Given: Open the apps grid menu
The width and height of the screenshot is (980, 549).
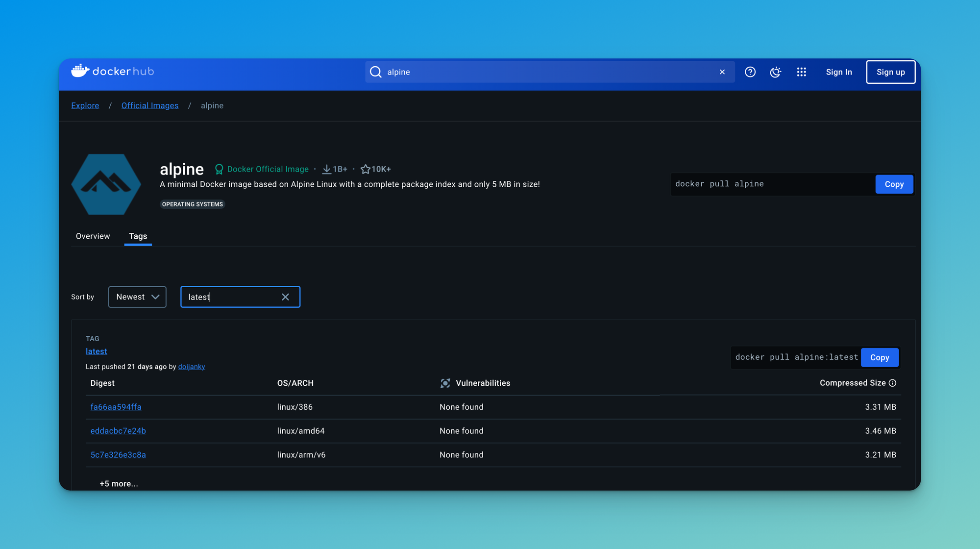Looking at the screenshot, I should [x=801, y=72].
